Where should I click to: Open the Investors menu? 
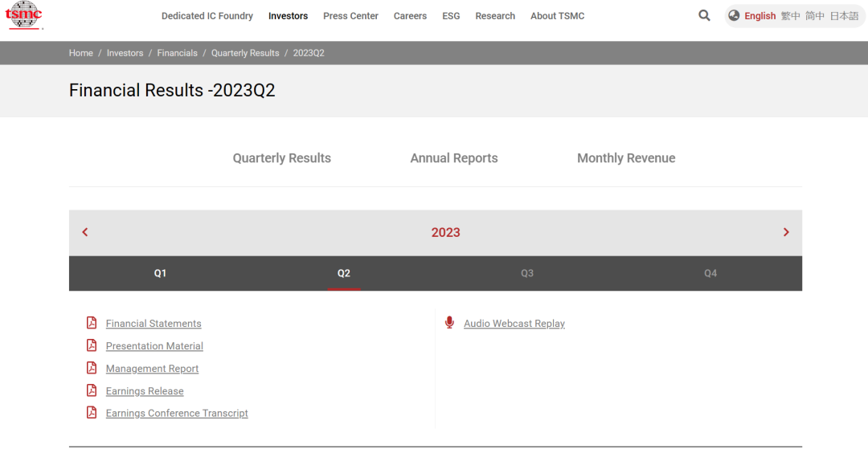[288, 16]
